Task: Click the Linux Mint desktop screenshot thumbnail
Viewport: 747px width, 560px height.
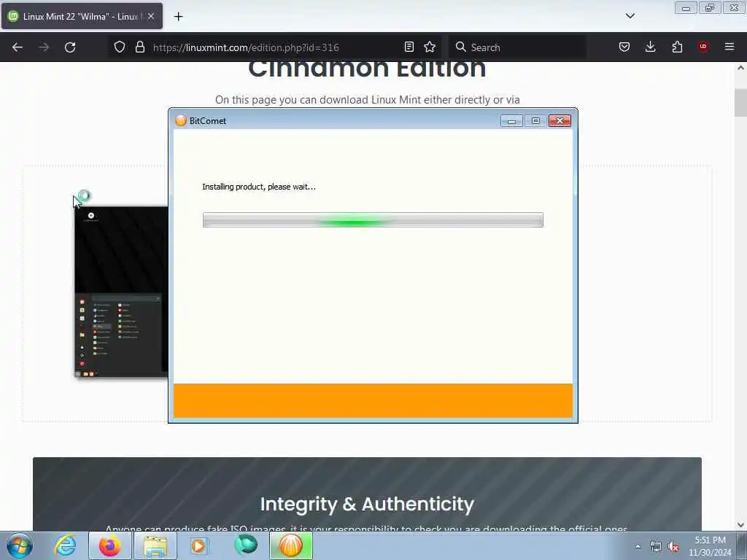Action: [122, 292]
